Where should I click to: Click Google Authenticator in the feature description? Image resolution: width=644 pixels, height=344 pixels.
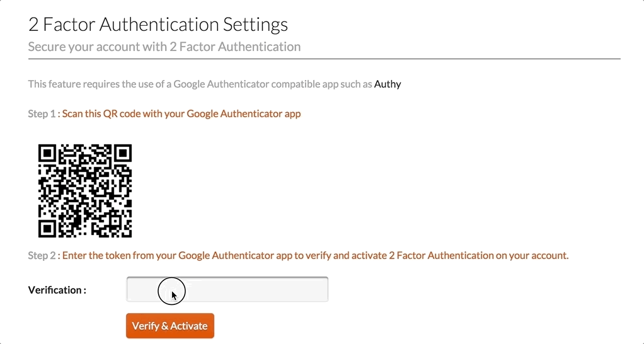(221, 84)
